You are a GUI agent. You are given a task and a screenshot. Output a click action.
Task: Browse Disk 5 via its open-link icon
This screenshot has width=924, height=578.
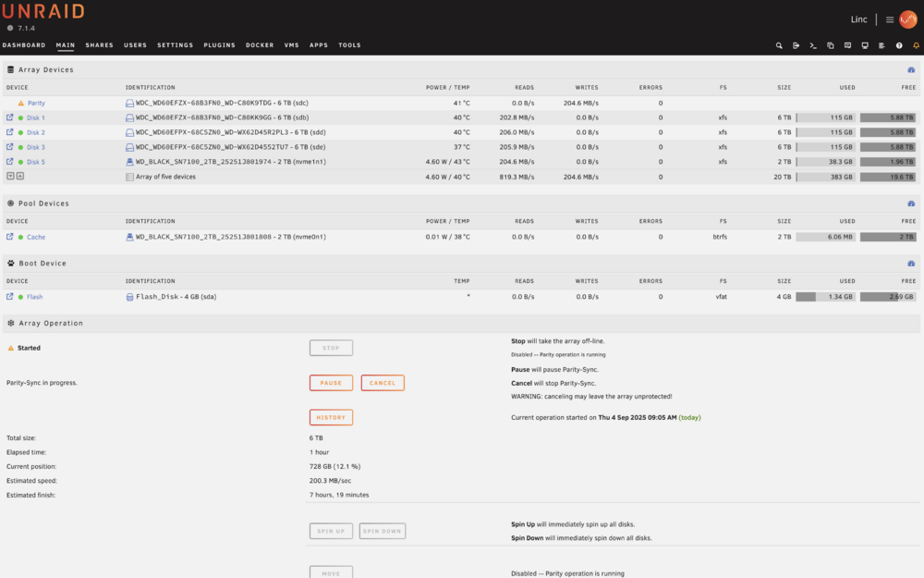9,162
